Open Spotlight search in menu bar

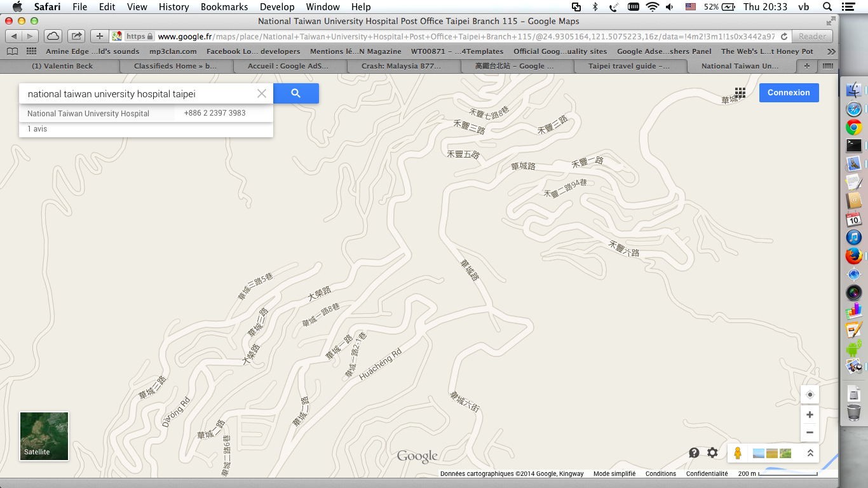coord(827,7)
